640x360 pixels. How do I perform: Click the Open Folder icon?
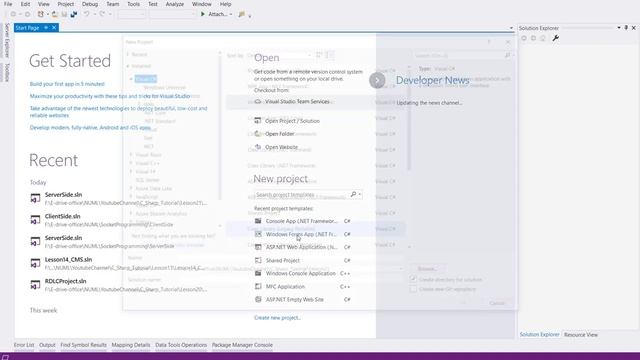(x=258, y=134)
